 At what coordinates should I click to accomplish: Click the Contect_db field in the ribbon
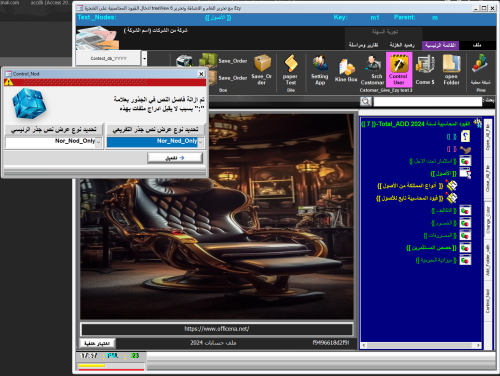point(109,58)
